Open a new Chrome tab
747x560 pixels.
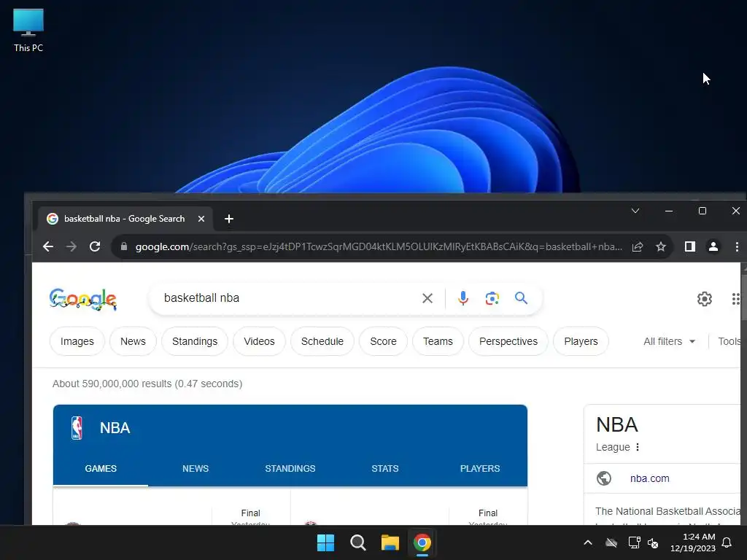pyautogui.click(x=228, y=219)
